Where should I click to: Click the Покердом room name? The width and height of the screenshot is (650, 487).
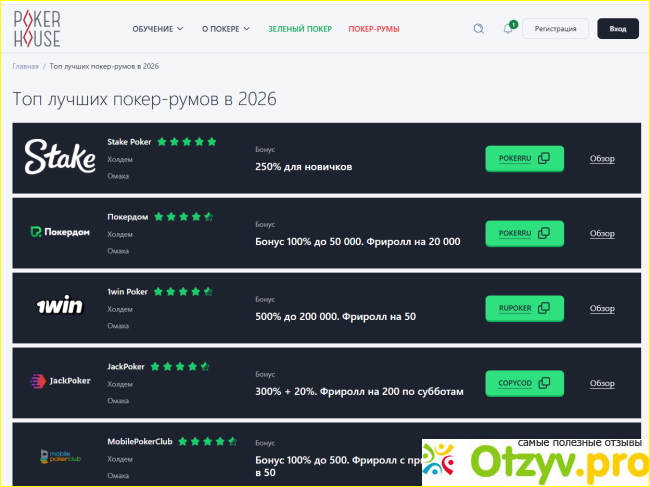(x=128, y=217)
